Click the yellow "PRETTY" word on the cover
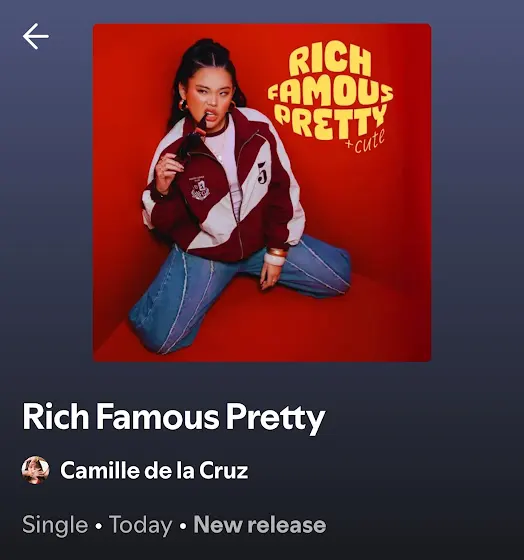Screen dimensions: 524x560 click(330, 121)
